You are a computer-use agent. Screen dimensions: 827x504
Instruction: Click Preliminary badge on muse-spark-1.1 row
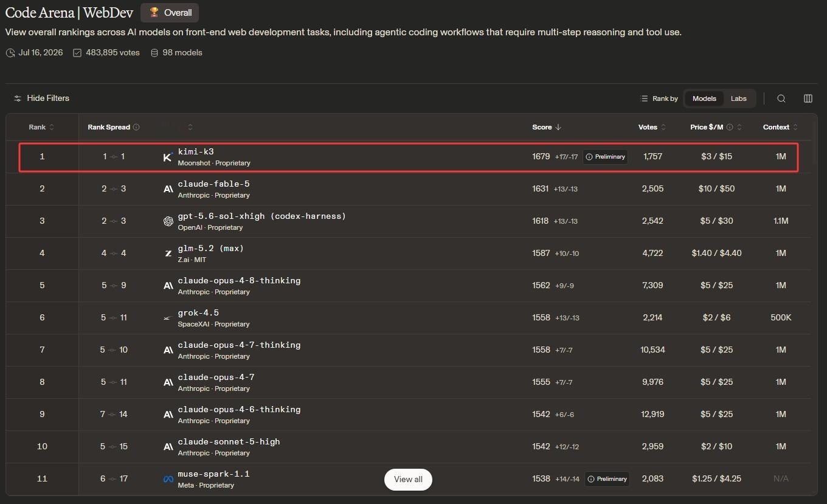point(607,479)
